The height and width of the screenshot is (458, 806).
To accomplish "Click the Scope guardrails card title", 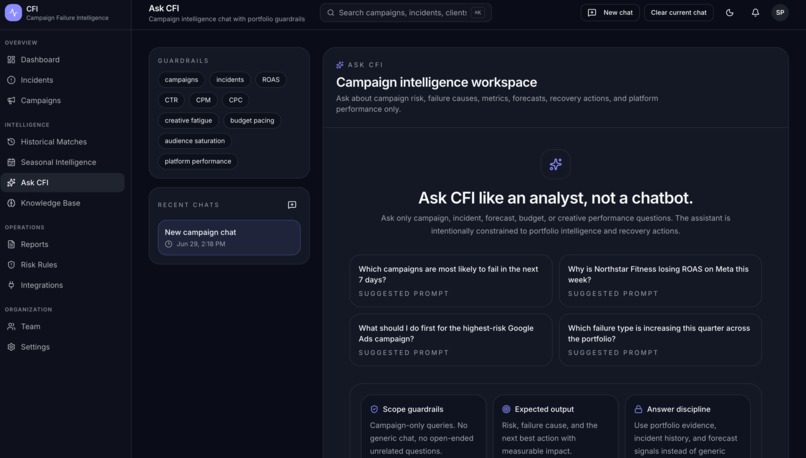I will click(x=413, y=409).
